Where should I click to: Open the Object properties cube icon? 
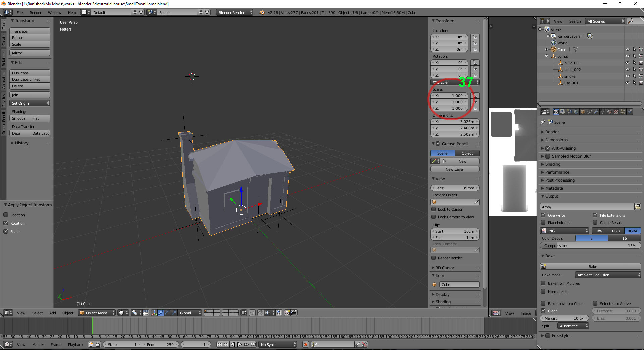(583, 112)
